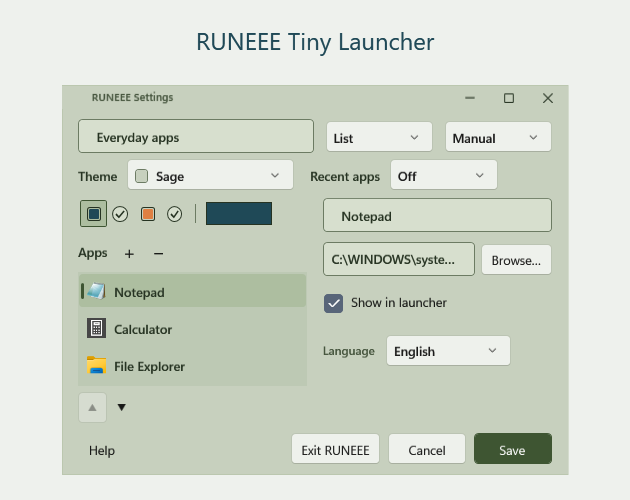Minimize the RUNEEE Settings window

click(470, 98)
